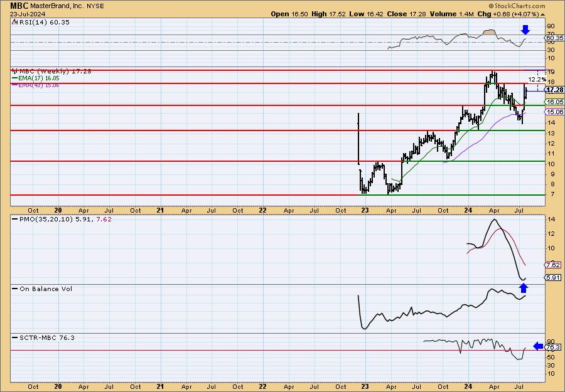Click the Chg +0.68 (+4.07%) value
565x392 pixels.
tap(508, 14)
